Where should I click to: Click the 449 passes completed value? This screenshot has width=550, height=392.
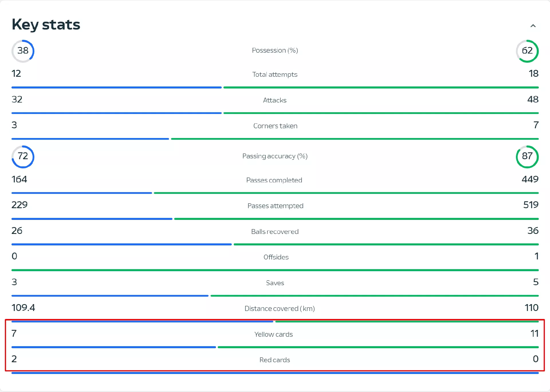530,179
